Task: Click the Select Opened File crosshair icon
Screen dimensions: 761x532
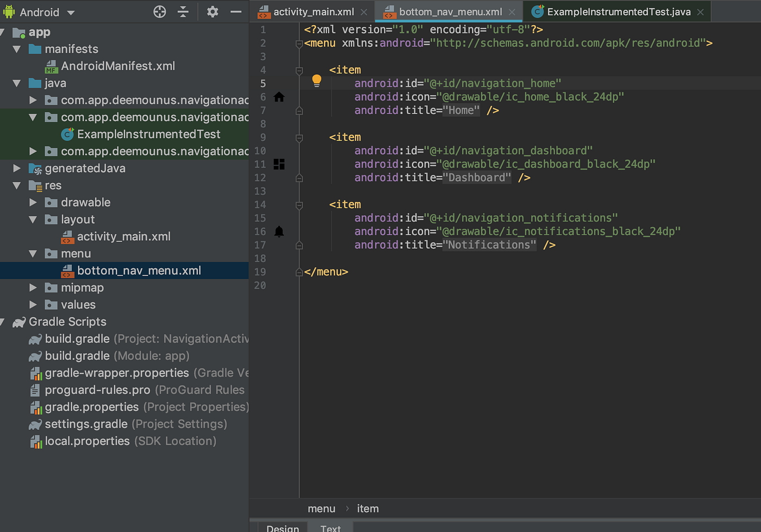Action: [159, 11]
